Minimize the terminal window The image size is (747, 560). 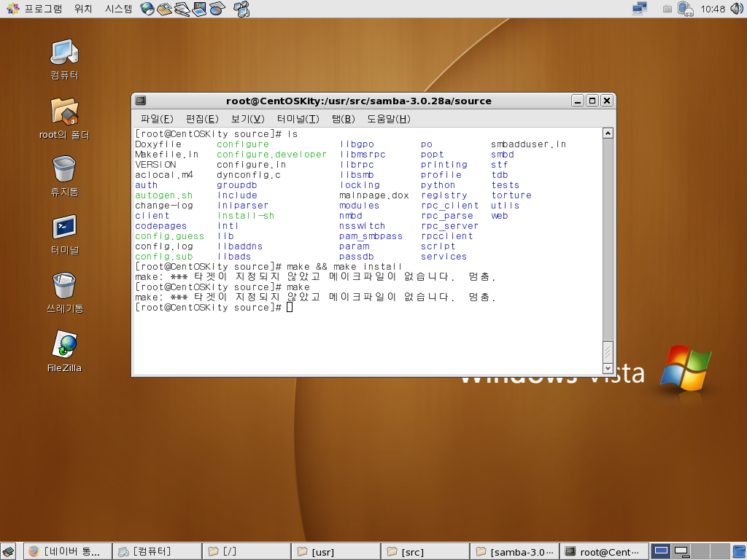click(x=578, y=101)
